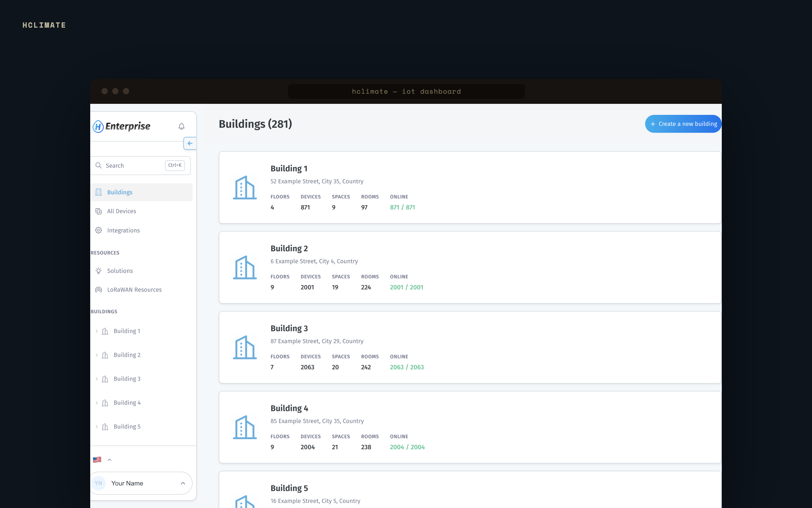Click online value 871 / 871

[402, 207]
